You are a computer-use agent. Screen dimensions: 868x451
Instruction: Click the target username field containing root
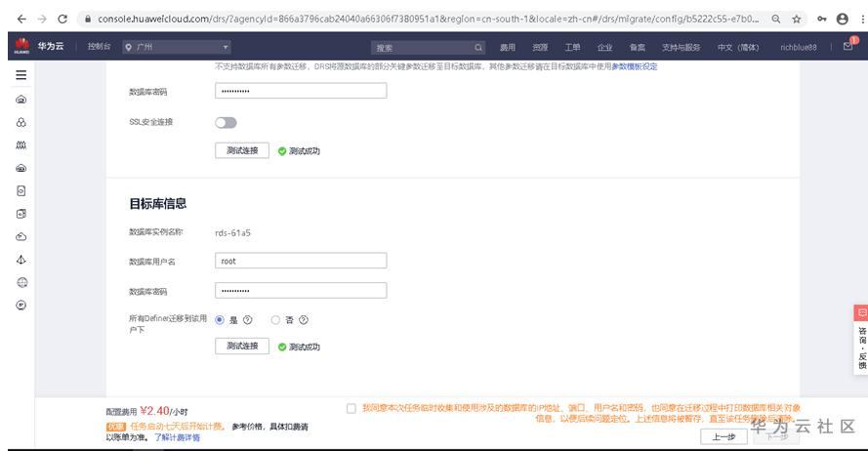[x=301, y=261]
